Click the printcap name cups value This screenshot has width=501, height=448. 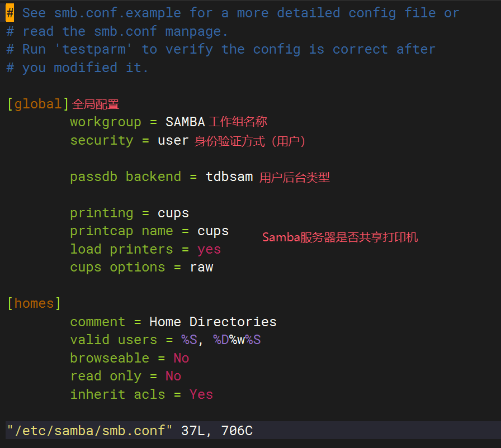pyautogui.click(x=213, y=231)
